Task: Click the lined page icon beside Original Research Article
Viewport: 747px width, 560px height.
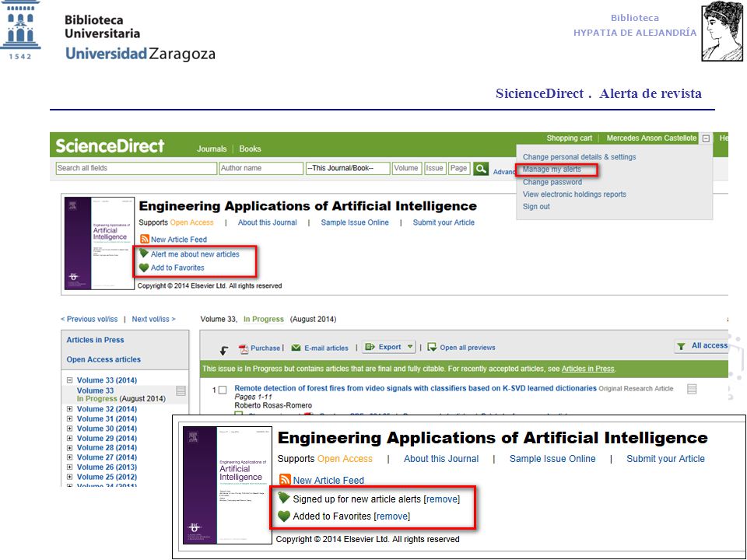Action: [x=692, y=389]
